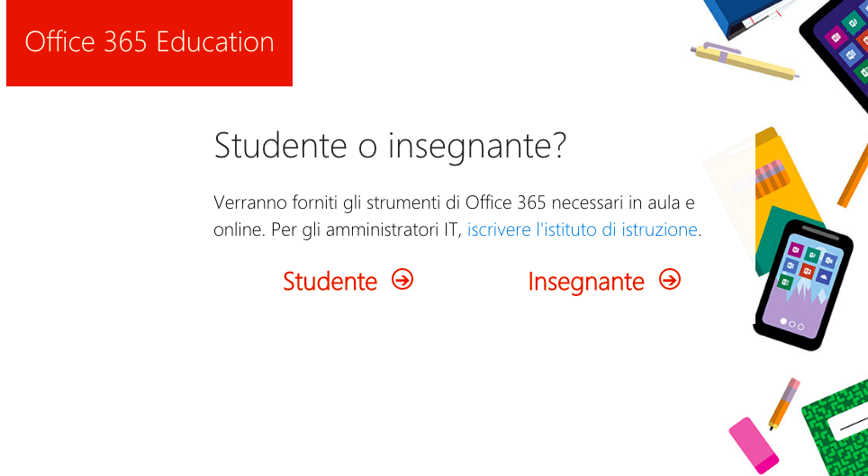Click the pink eraser illustration

click(754, 445)
